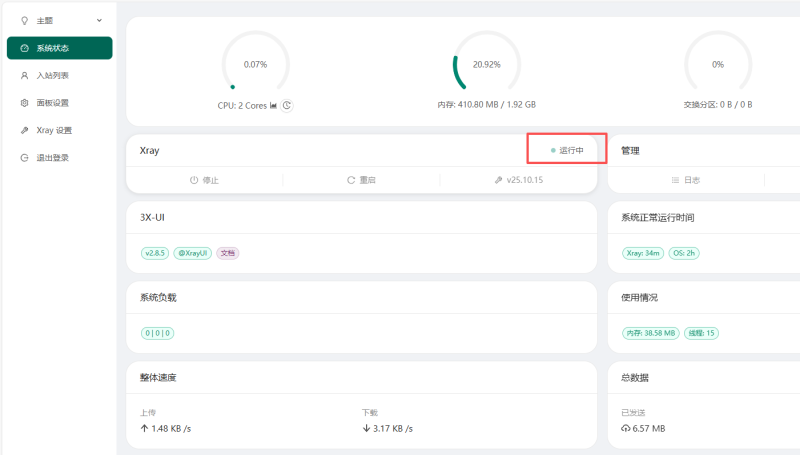Click the Xray: 34m uptime tag
This screenshot has height=455, width=800.
[x=643, y=253]
